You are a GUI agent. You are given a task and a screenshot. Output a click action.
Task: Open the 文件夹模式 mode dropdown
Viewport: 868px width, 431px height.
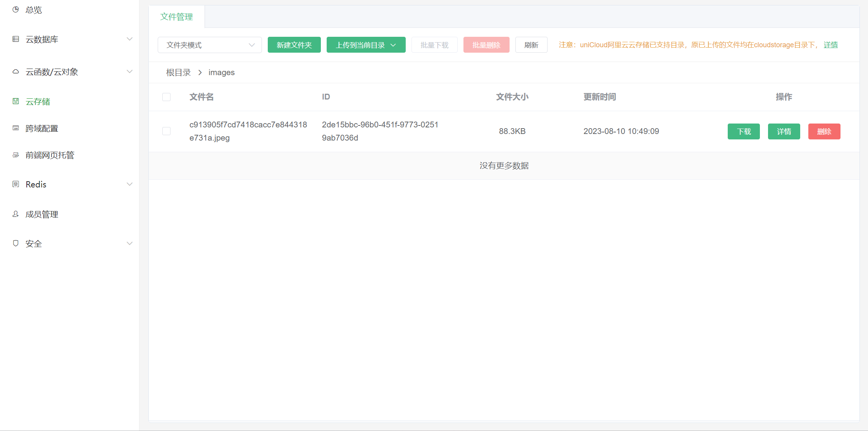[x=210, y=45]
